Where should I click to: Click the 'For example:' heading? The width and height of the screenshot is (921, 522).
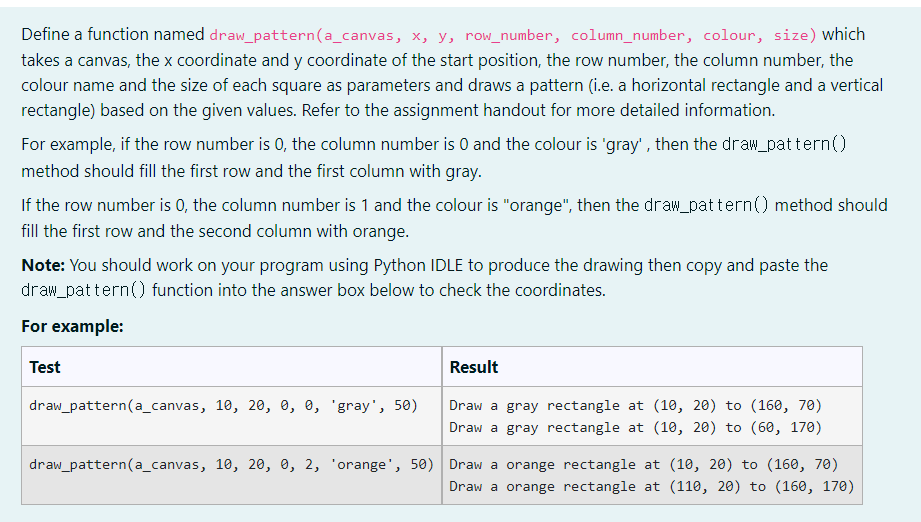pos(72,326)
